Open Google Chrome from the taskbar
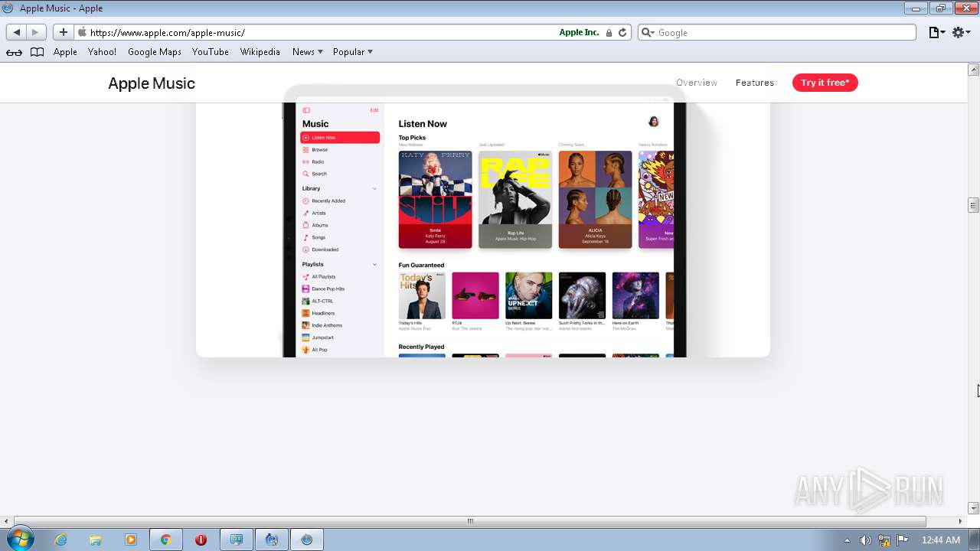 point(165,540)
